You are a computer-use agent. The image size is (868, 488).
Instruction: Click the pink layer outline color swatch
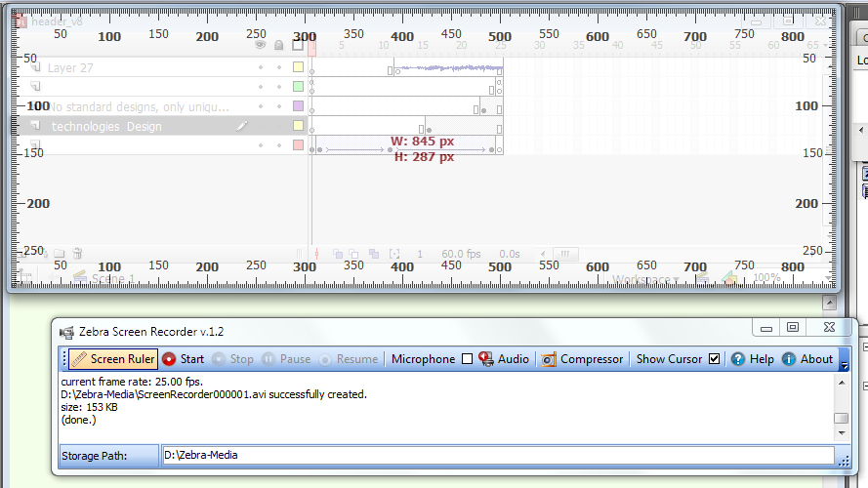click(x=298, y=145)
